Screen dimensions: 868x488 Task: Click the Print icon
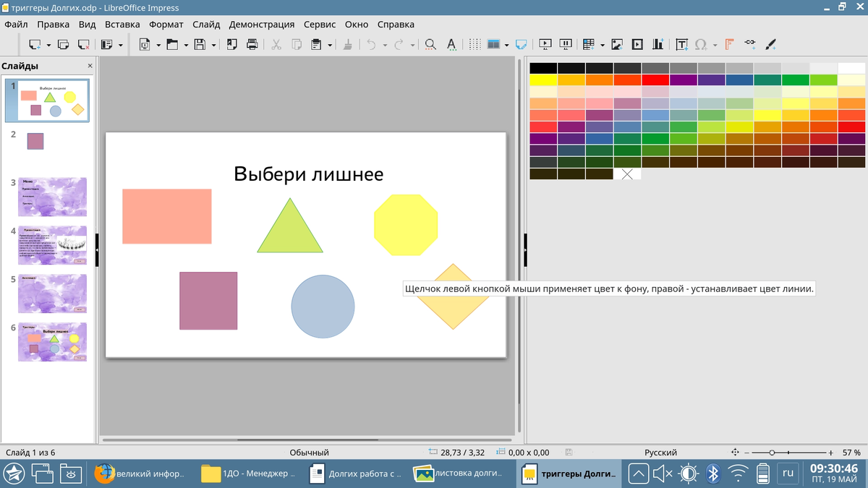(252, 44)
